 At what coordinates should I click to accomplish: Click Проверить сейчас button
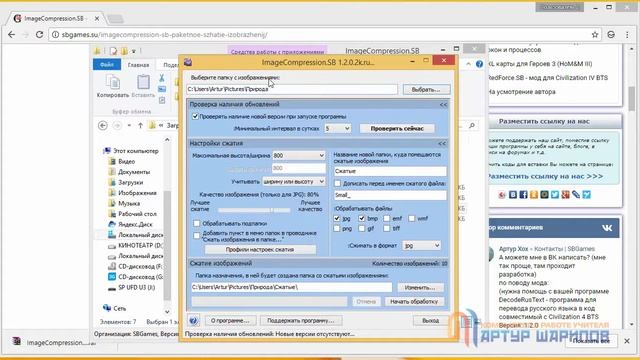[397, 129]
